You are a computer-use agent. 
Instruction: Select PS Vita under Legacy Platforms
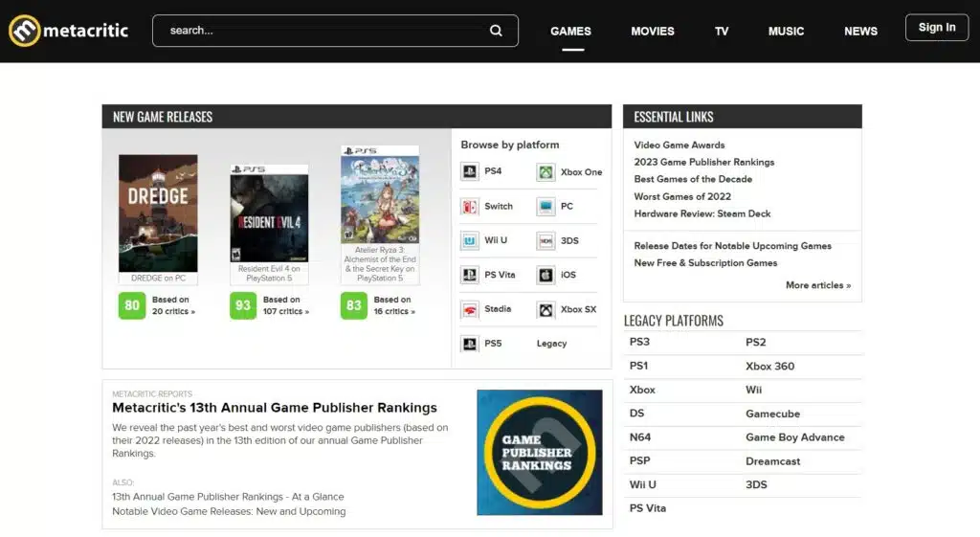click(648, 508)
